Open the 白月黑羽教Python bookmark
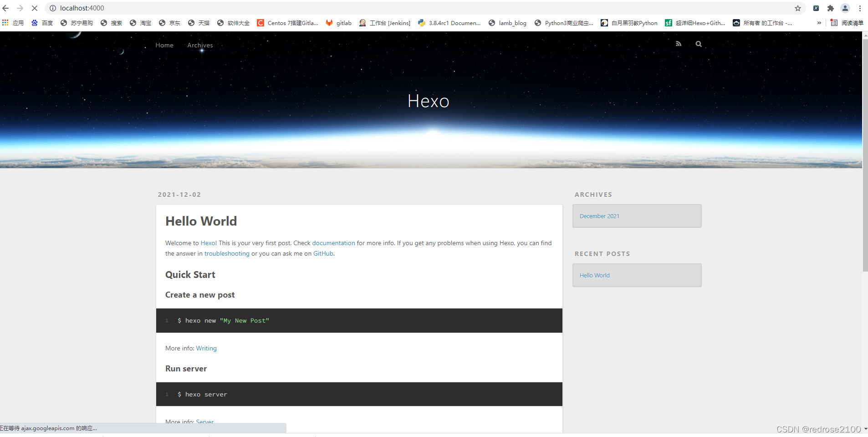 coord(629,23)
